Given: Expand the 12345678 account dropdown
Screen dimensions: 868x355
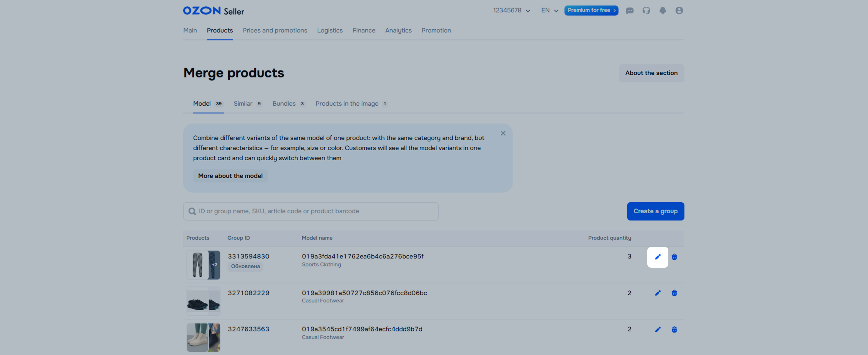Looking at the screenshot, I should (x=511, y=11).
